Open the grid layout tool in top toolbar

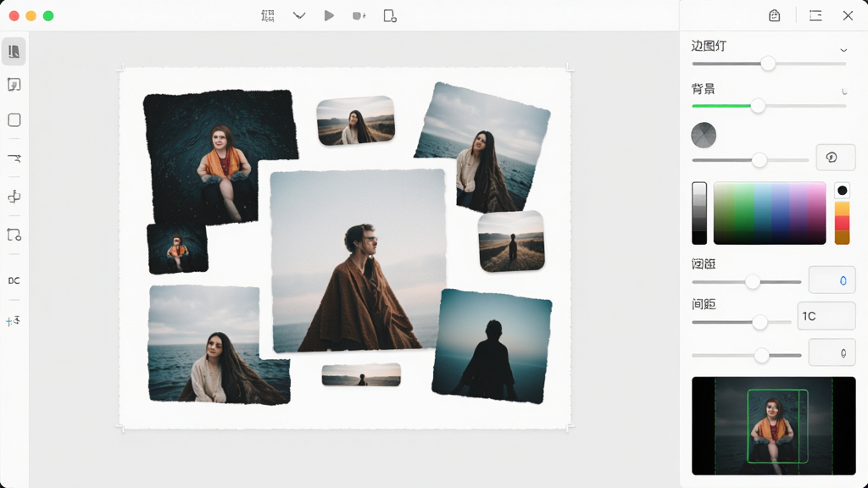(268, 16)
